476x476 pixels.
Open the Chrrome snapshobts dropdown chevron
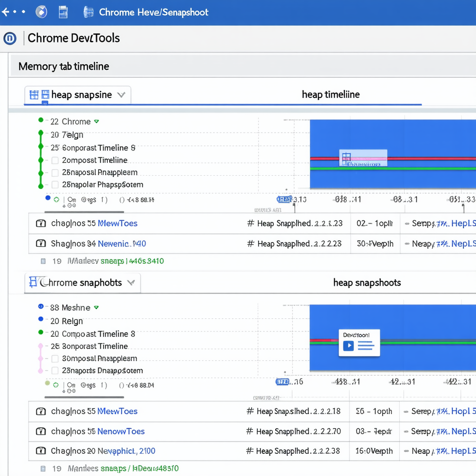131,283
